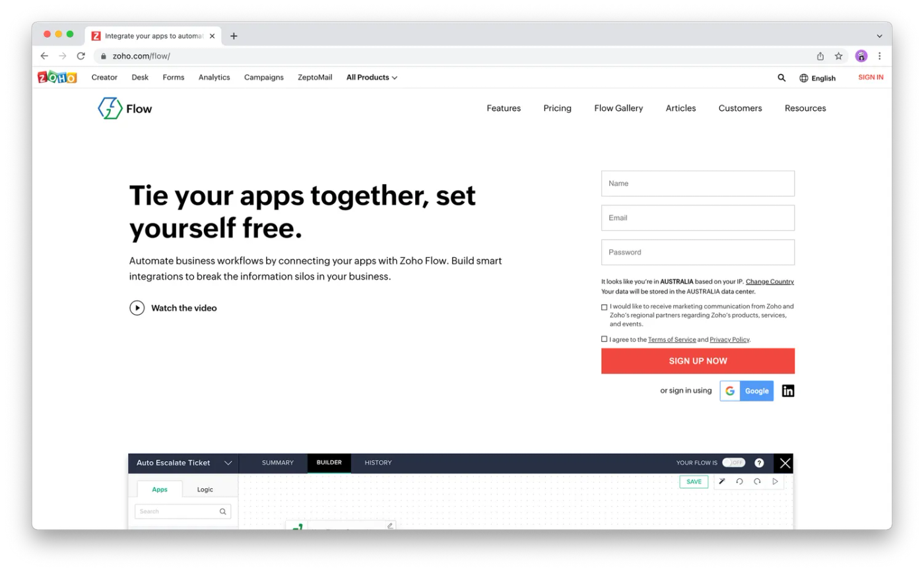Click the Zoho Flow logo
The width and height of the screenshot is (924, 572).
click(125, 108)
